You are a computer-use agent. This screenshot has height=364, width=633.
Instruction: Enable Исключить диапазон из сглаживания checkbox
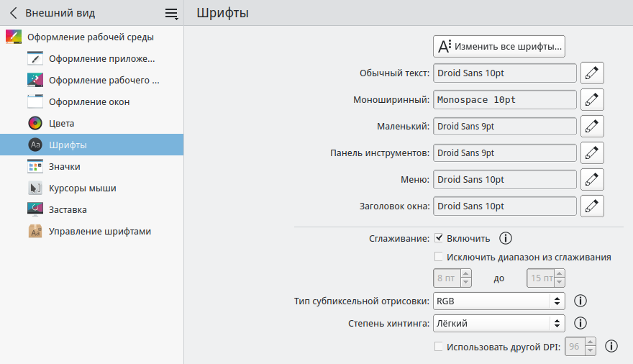click(439, 257)
